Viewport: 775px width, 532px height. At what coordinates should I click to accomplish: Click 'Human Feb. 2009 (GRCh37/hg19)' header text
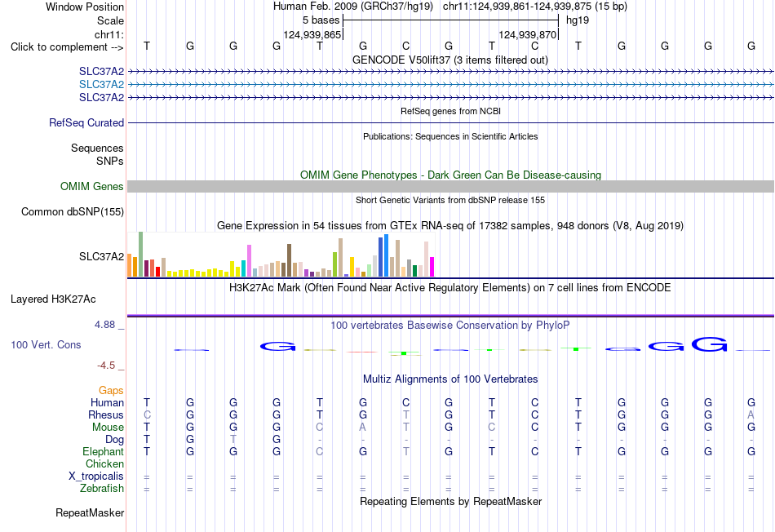[x=353, y=7]
